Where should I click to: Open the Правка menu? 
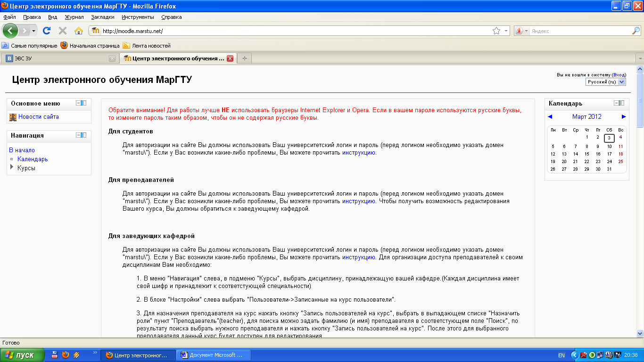pos(32,17)
